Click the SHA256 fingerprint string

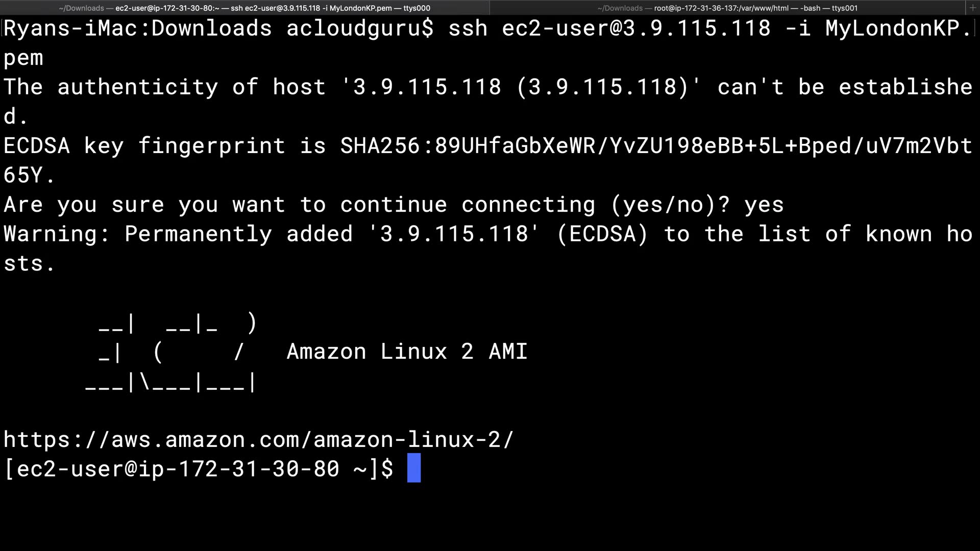655,146
